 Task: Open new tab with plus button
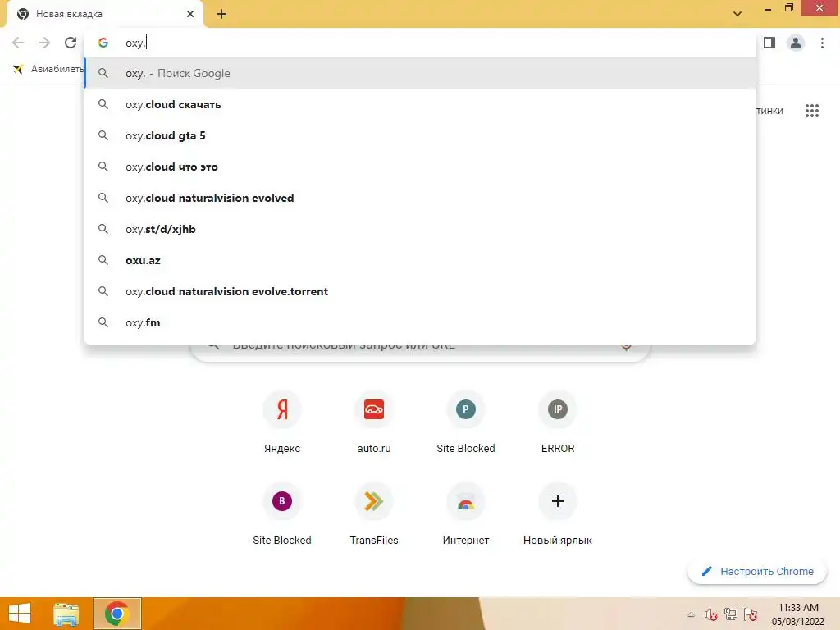pos(221,14)
